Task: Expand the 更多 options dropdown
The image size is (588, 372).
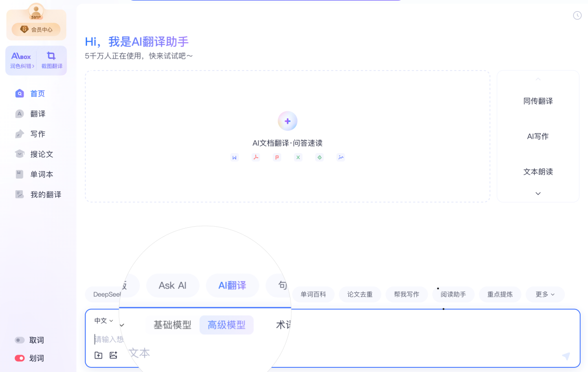Action: pos(545,294)
